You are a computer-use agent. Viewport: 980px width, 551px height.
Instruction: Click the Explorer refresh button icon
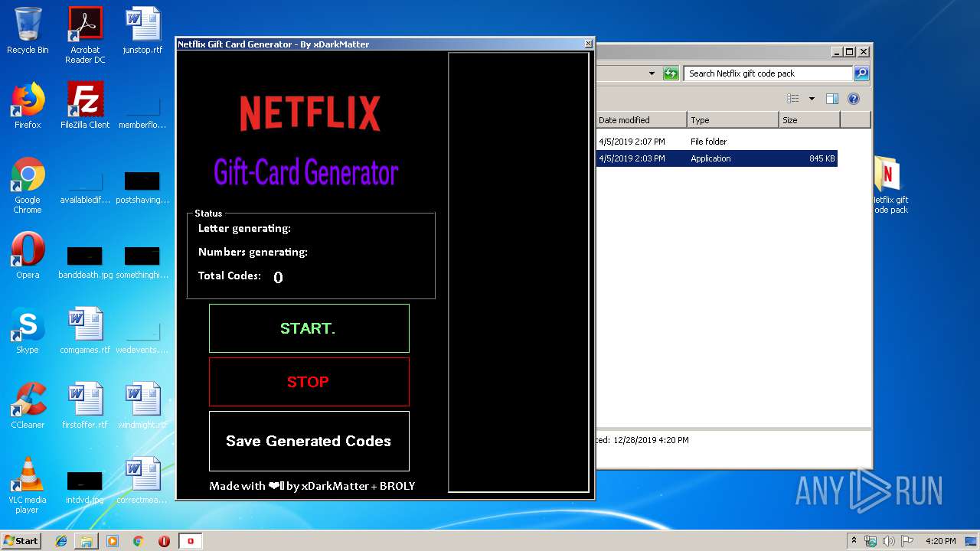671,73
